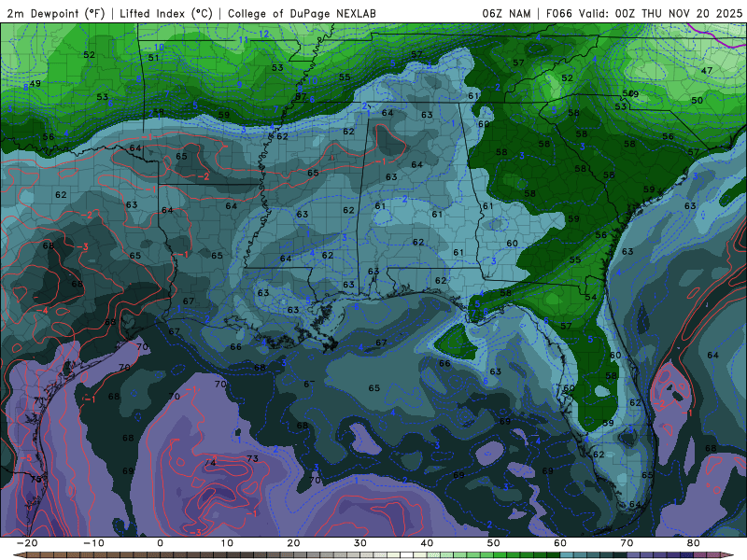Image resolution: width=747 pixels, height=560 pixels.
Task: Click the "40" label on the color scale
Action: tap(427, 543)
